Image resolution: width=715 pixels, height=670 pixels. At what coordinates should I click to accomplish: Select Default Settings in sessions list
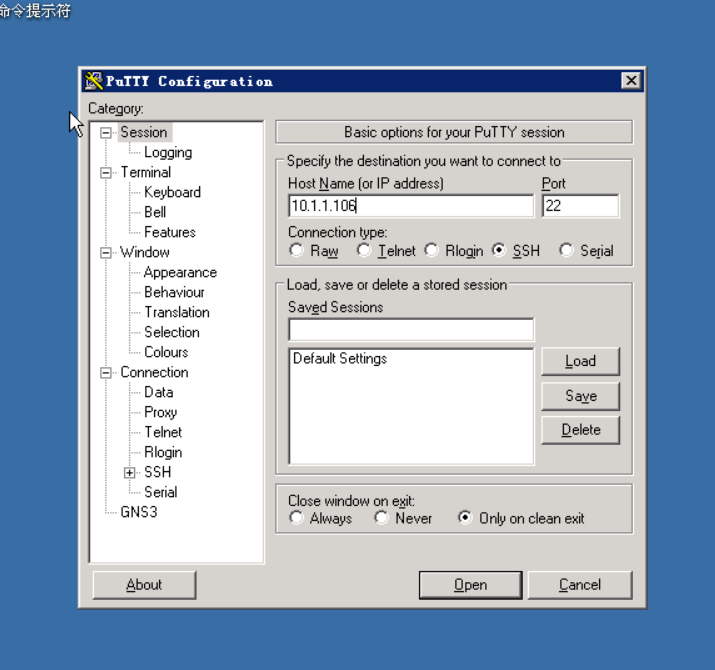pos(340,358)
